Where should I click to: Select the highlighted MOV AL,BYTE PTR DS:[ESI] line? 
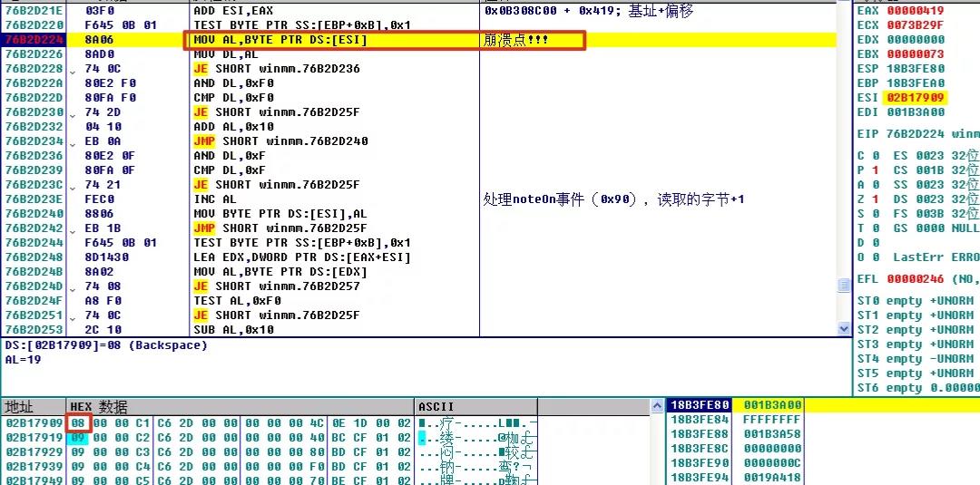pos(280,40)
